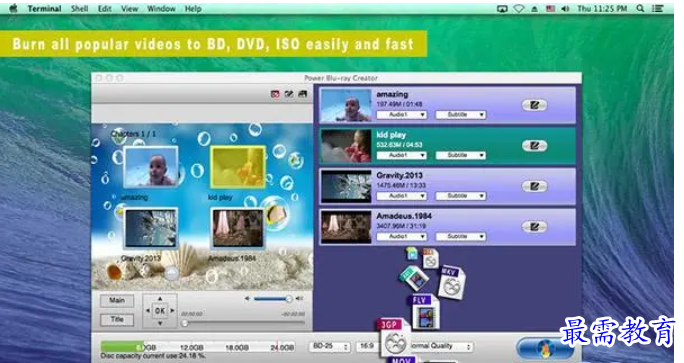684x363 pixels.
Task: Open the Help menu
Action: (x=193, y=8)
